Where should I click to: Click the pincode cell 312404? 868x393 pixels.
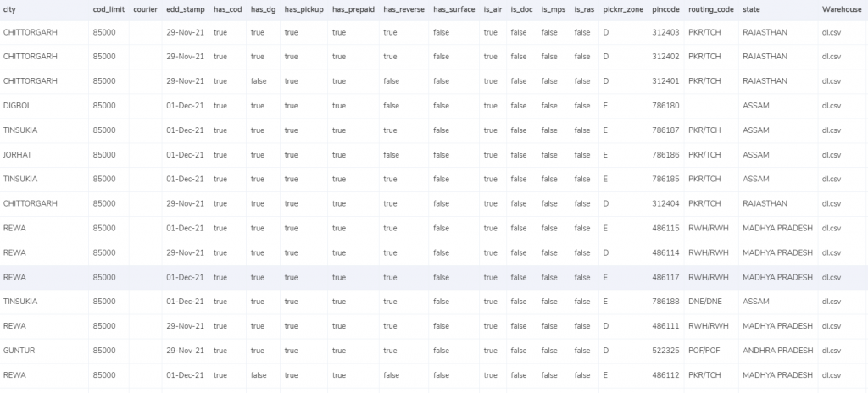click(665, 203)
